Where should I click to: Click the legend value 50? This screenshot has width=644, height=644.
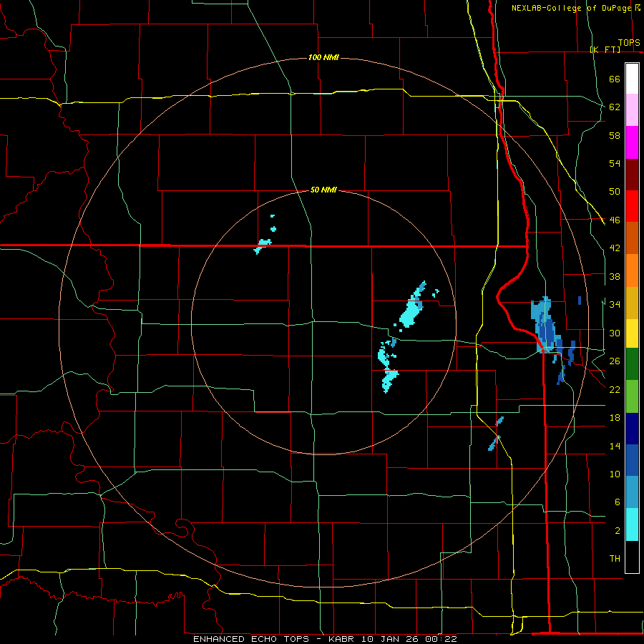point(615,192)
